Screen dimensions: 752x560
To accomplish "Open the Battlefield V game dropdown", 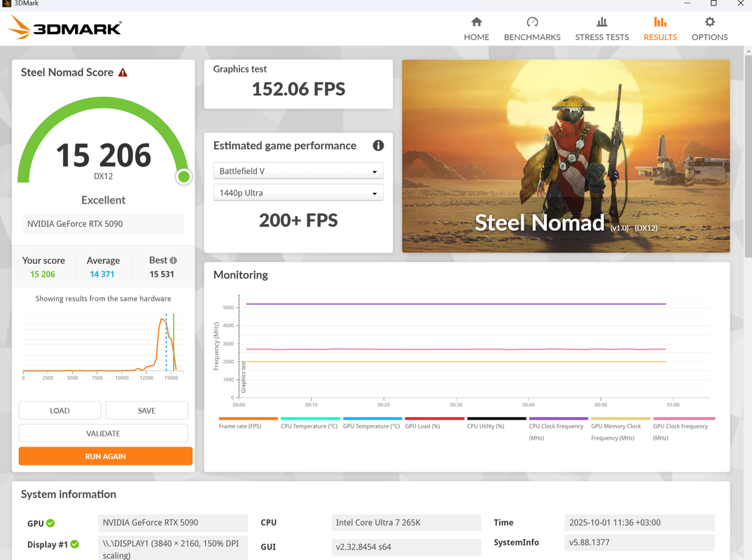I will point(298,171).
